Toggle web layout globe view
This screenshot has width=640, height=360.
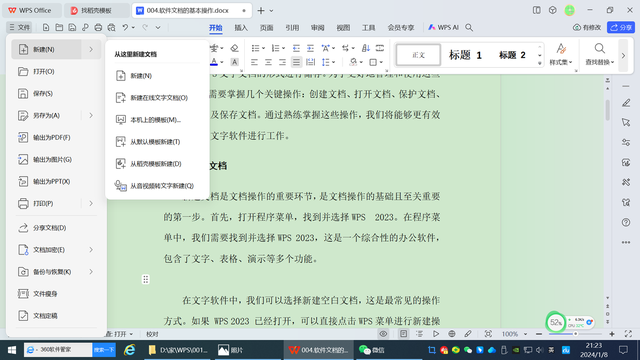click(452, 334)
